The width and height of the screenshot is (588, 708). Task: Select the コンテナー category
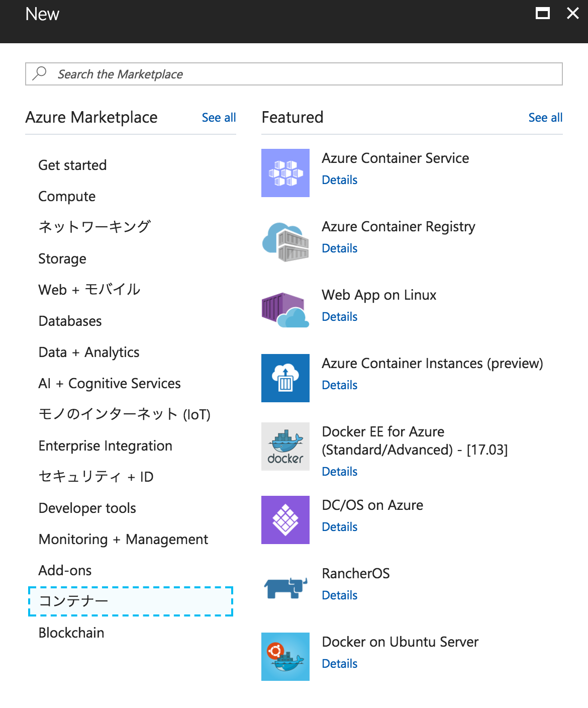[131, 601]
